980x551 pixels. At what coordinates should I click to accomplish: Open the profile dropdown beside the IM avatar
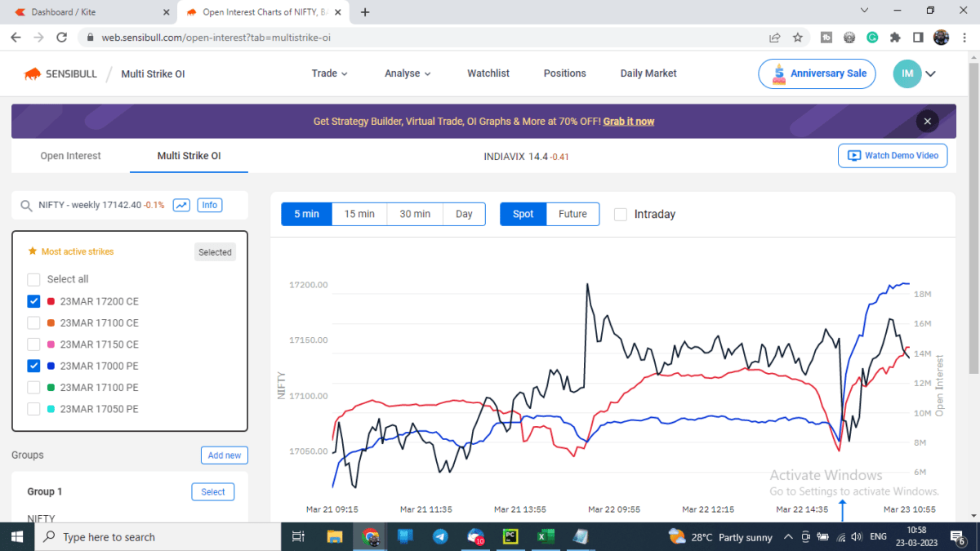click(931, 73)
